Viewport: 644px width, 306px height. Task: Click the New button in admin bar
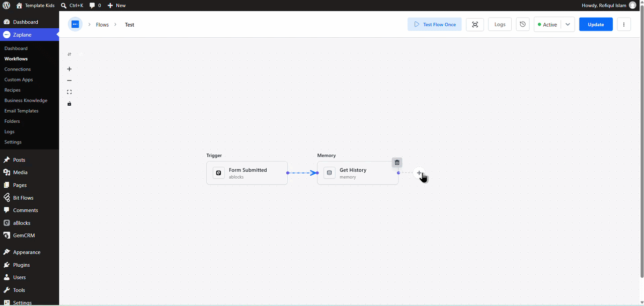coord(116,5)
